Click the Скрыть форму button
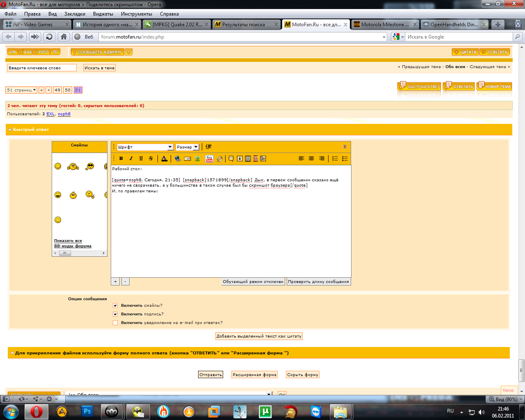This screenshot has height=420, width=525. 303,374
